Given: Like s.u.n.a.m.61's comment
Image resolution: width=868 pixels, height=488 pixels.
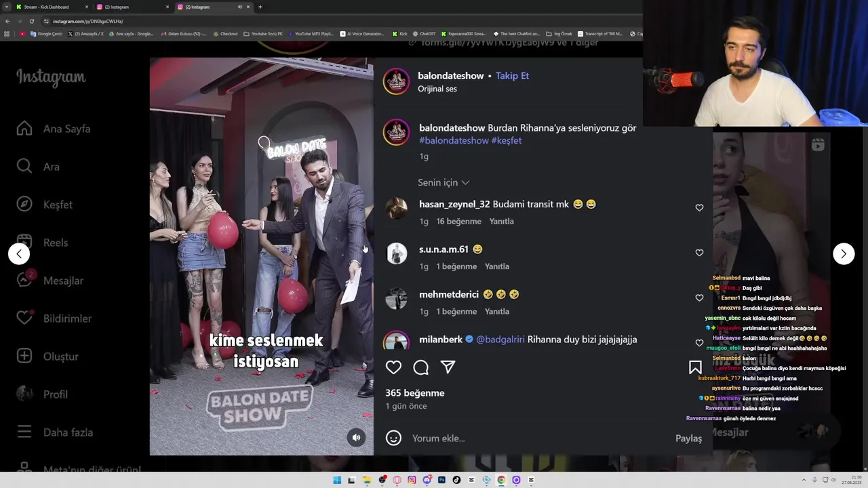Looking at the screenshot, I should pos(699,253).
